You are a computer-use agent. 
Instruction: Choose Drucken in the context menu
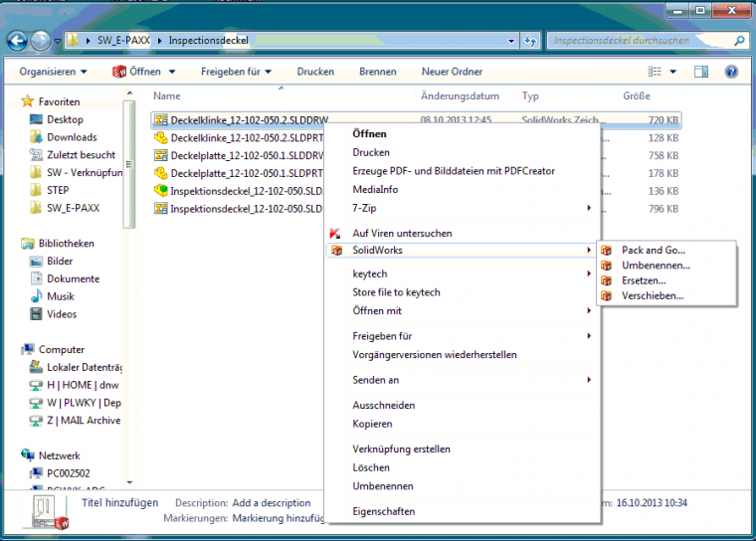pyautogui.click(x=371, y=152)
